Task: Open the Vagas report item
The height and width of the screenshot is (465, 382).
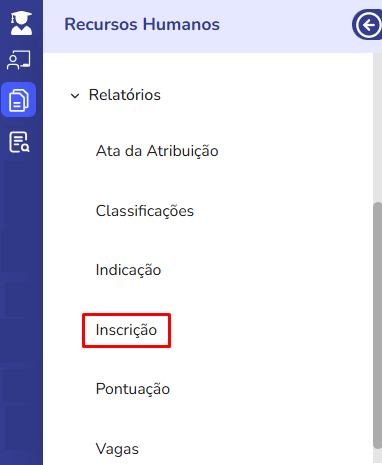Action: pos(117,449)
